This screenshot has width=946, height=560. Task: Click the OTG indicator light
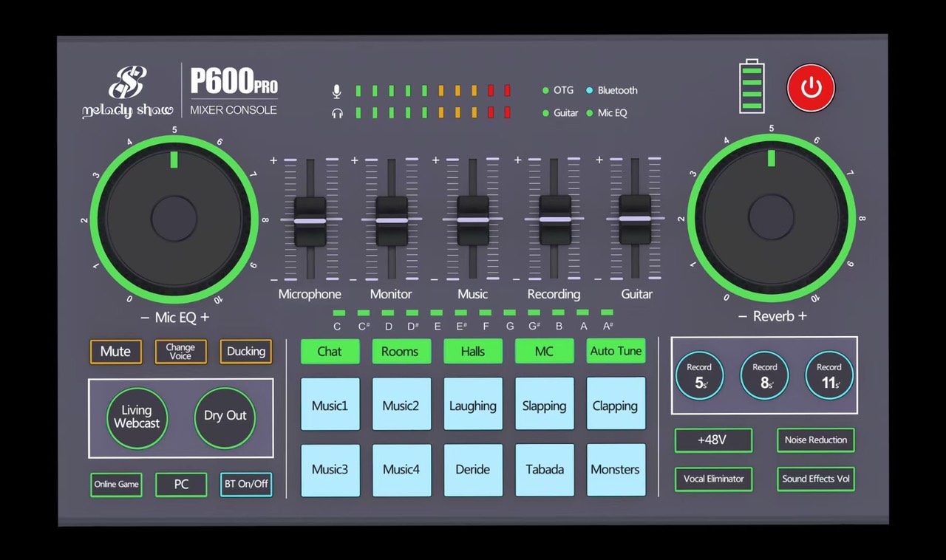click(x=546, y=90)
